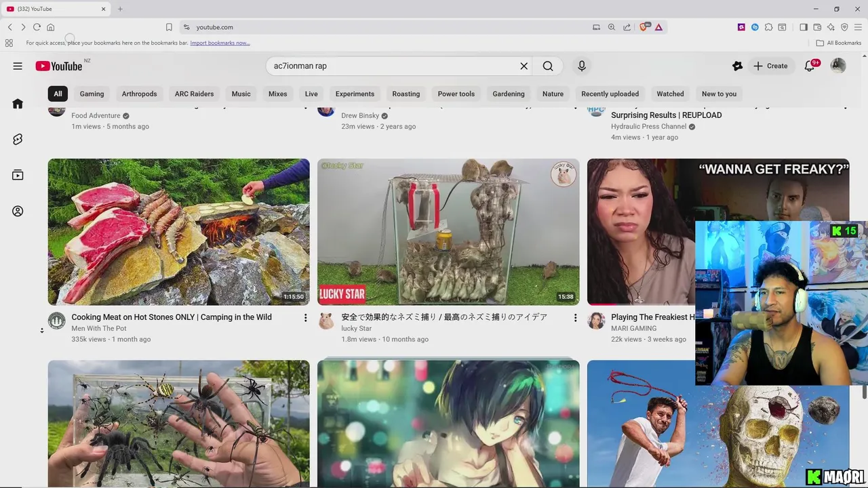Image resolution: width=868 pixels, height=488 pixels.
Task: Go to Home in left sidebar
Action: tap(18, 104)
